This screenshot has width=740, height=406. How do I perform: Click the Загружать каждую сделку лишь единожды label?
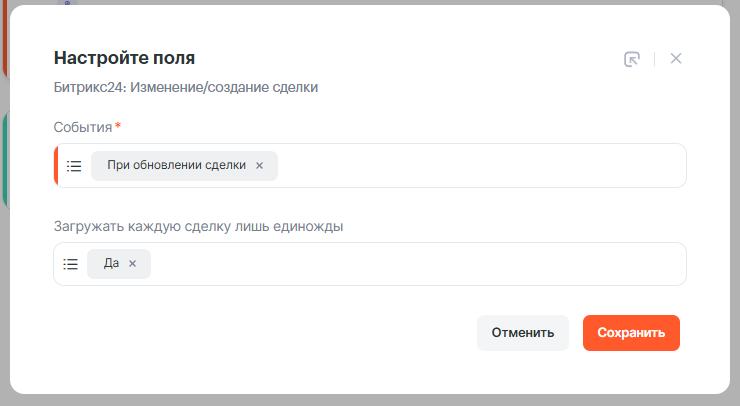(x=198, y=226)
